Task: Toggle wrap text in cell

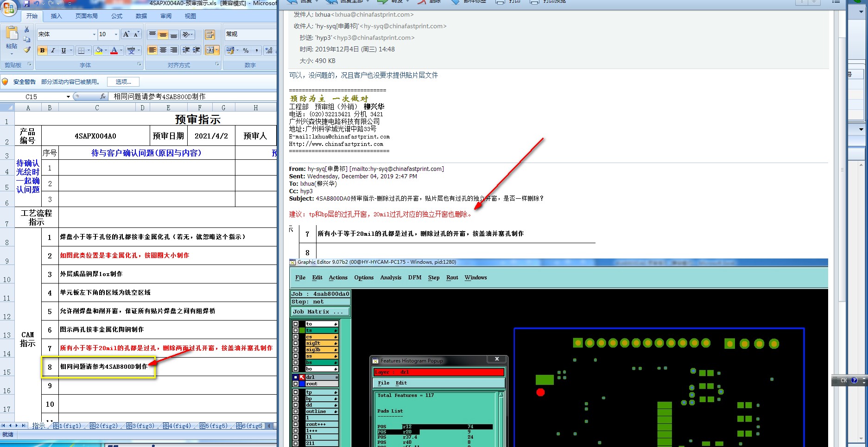Action: point(210,35)
